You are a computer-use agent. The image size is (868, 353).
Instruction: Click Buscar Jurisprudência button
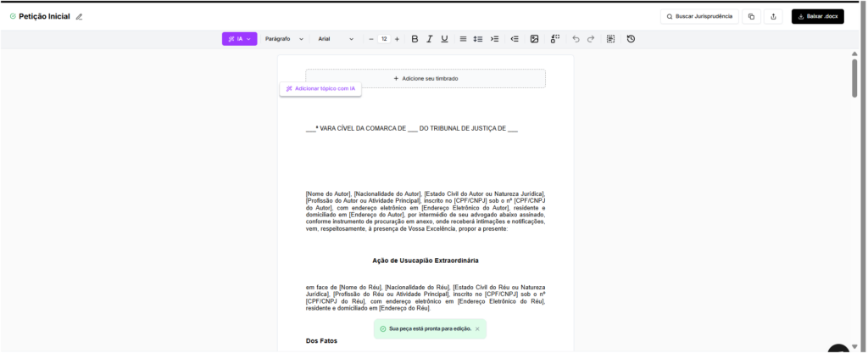click(699, 17)
